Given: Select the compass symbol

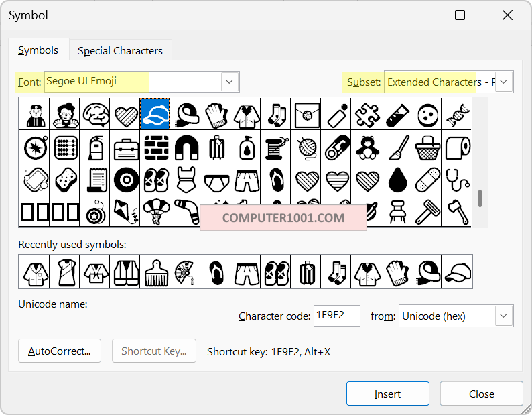Looking at the screenshot, I should [34, 146].
